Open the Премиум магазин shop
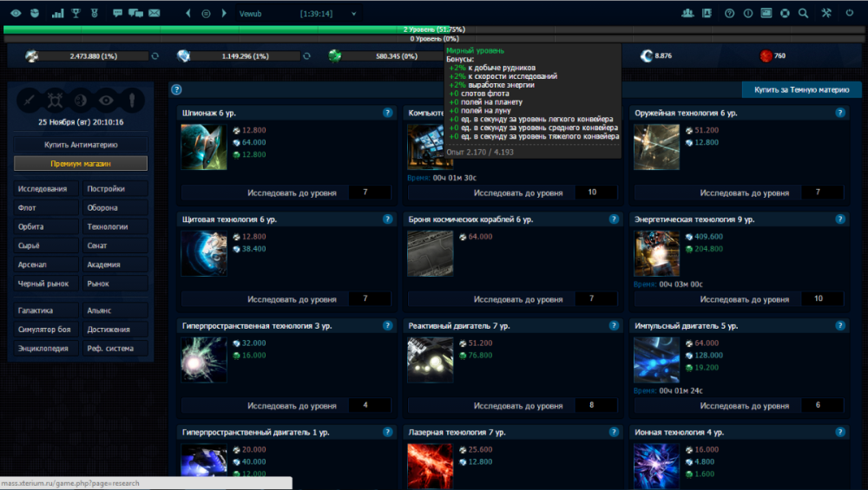The image size is (868, 490). (81, 163)
